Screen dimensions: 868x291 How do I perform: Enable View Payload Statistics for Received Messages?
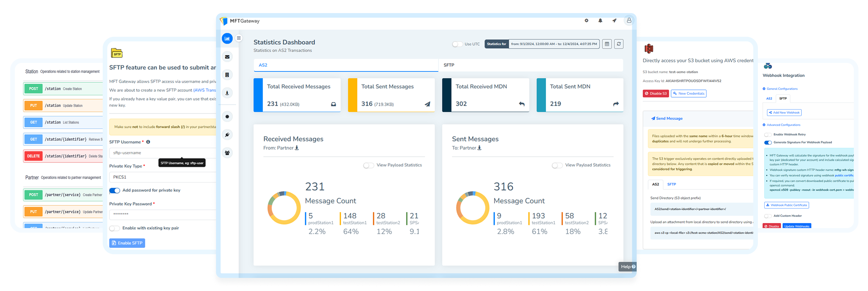tap(368, 165)
